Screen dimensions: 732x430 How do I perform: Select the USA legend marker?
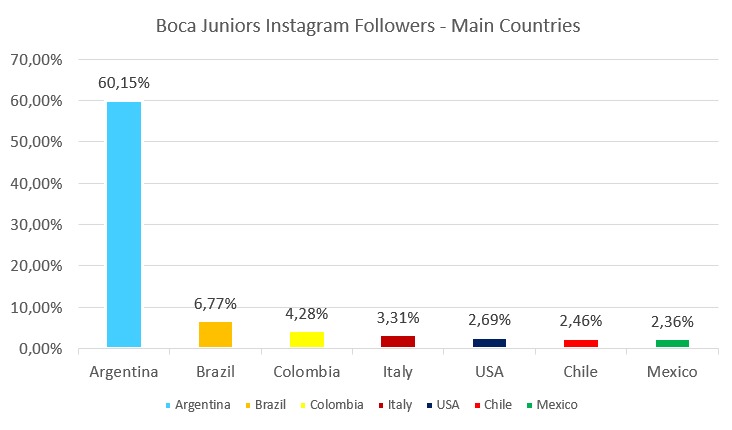(428, 406)
